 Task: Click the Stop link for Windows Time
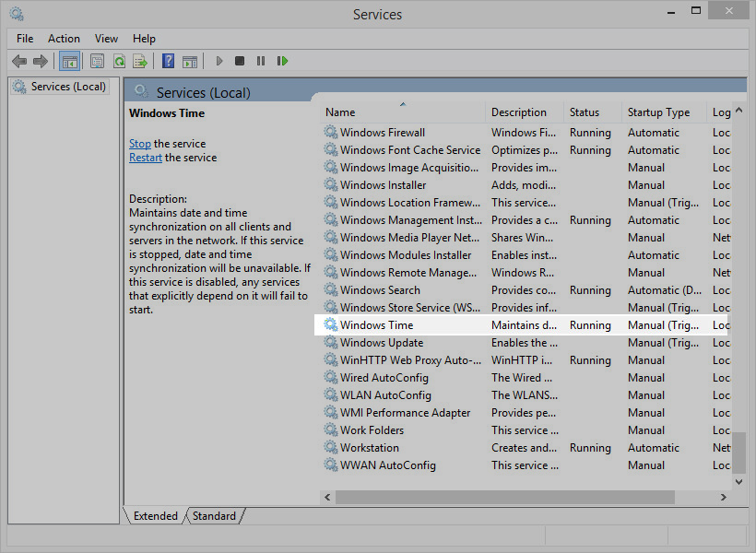[x=139, y=143]
